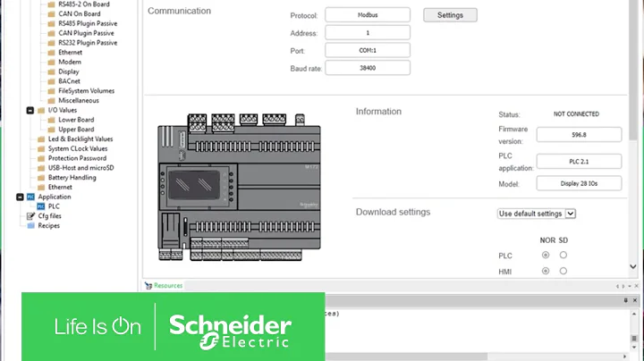Click the tab scroll right arrow
Image resolution: width=644 pixels, height=361 pixels.
(623, 286)
